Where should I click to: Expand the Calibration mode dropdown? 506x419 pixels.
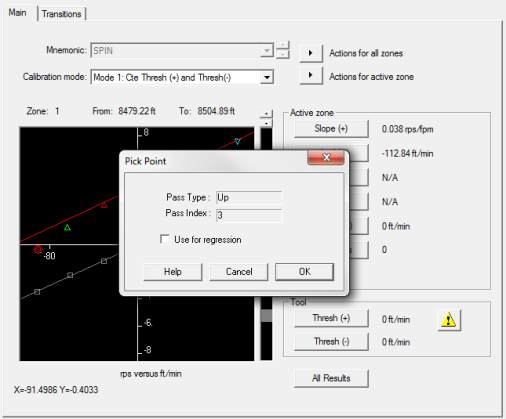tap(267, 77)
